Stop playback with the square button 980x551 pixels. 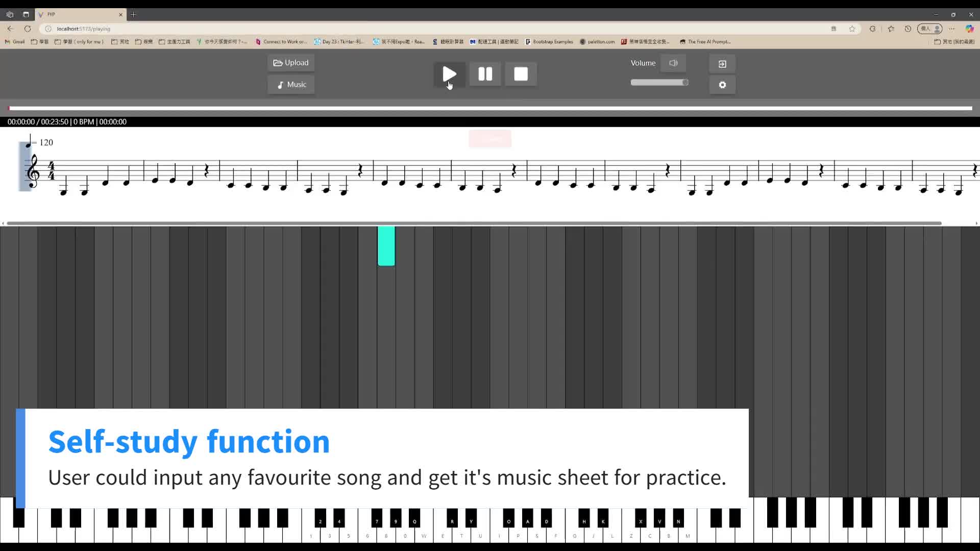[x=521, y=74]
